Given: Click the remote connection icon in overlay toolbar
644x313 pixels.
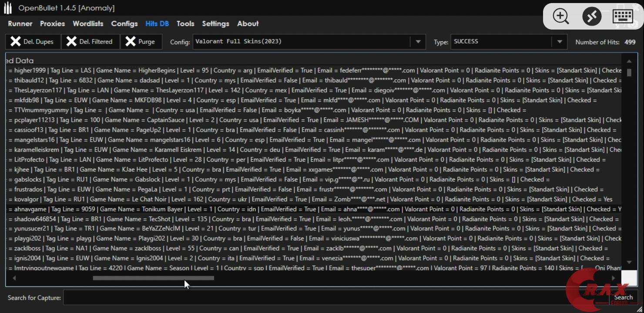Looking at the screenshot, I should 592,16.
